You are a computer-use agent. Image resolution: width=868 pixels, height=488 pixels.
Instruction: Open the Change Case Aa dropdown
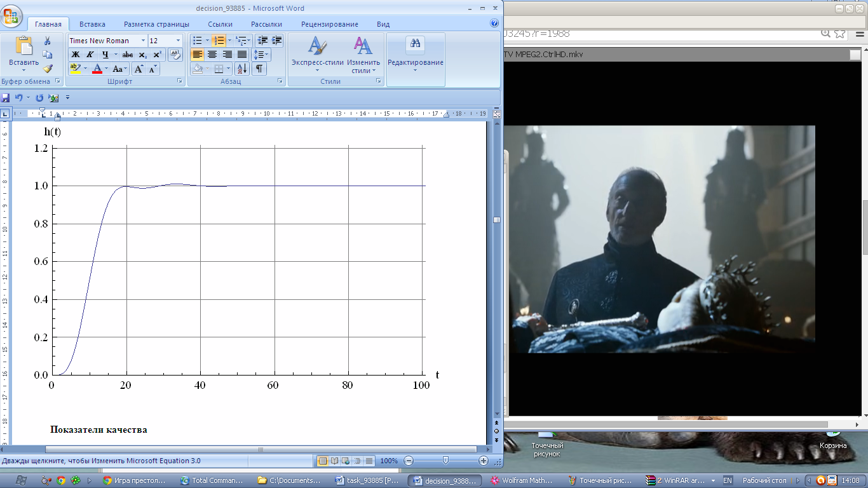coord(120,69)
